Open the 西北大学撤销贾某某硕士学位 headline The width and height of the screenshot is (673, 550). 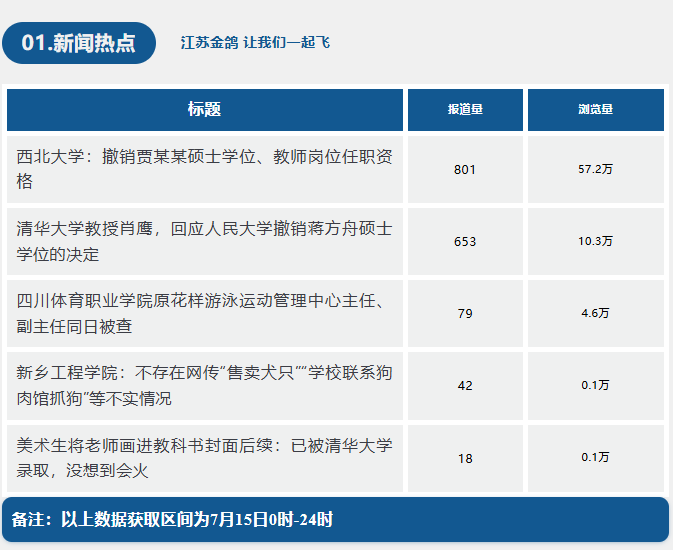(x=205, y=169)
